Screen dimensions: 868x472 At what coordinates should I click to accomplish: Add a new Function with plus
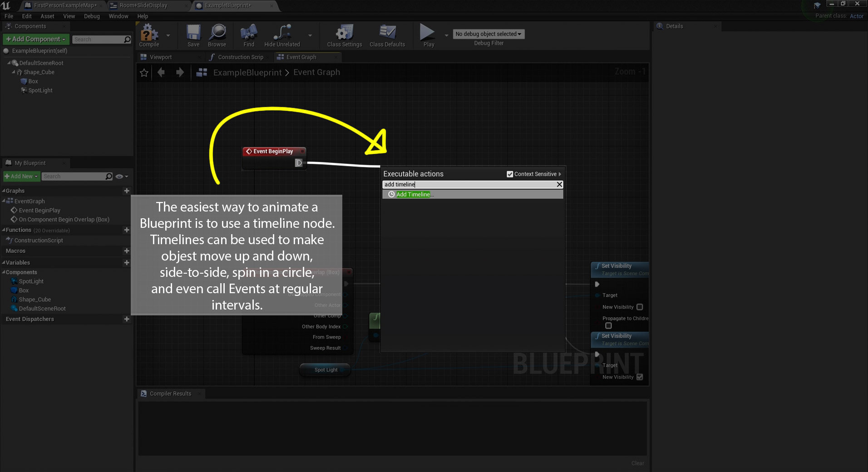pyautogui.click(x=127, y=230)
